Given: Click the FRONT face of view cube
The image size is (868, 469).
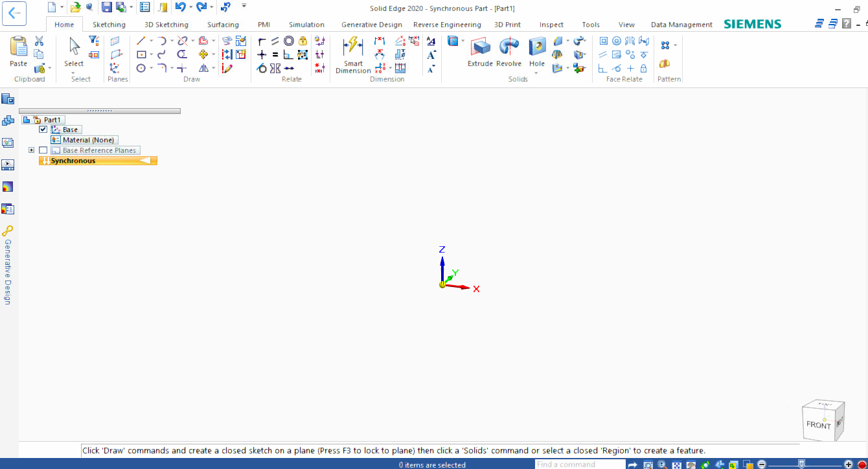Looking at the screenshot, I should click(818, 425).
